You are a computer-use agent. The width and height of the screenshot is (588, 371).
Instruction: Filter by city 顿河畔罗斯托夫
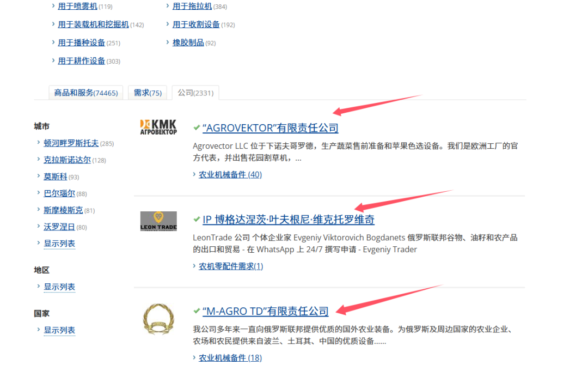click(71, 143)
